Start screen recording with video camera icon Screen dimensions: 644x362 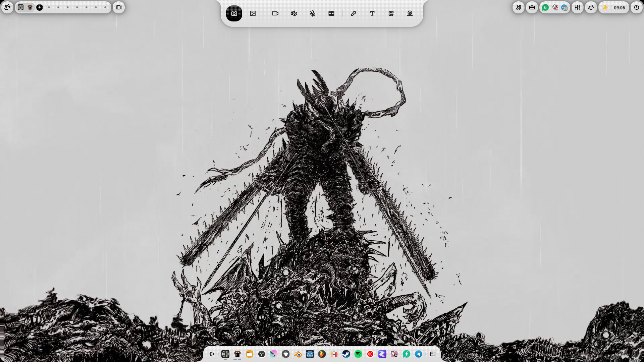(x=275, y=13)
